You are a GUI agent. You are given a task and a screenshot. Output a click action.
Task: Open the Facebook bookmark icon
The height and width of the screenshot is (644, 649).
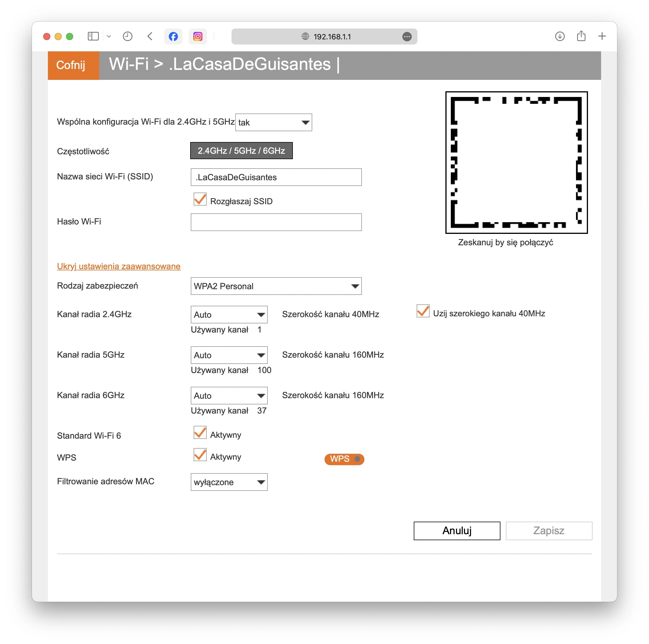click(x=173, y=36)
